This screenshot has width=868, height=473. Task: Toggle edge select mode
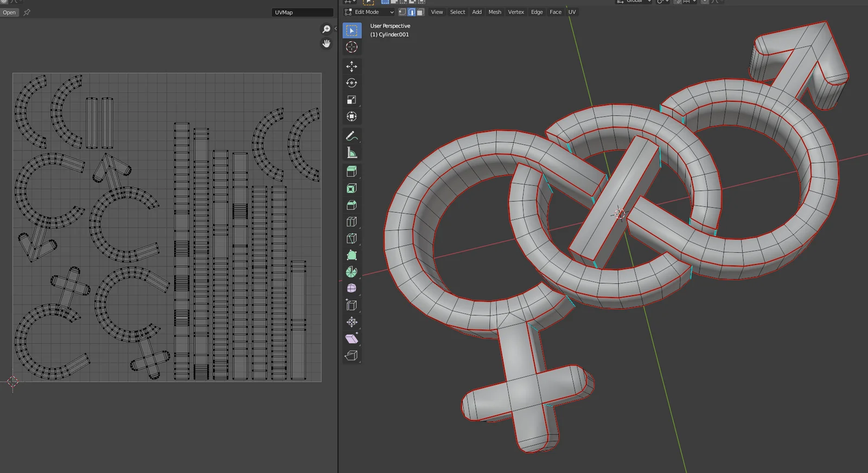[x=411, y=12]
